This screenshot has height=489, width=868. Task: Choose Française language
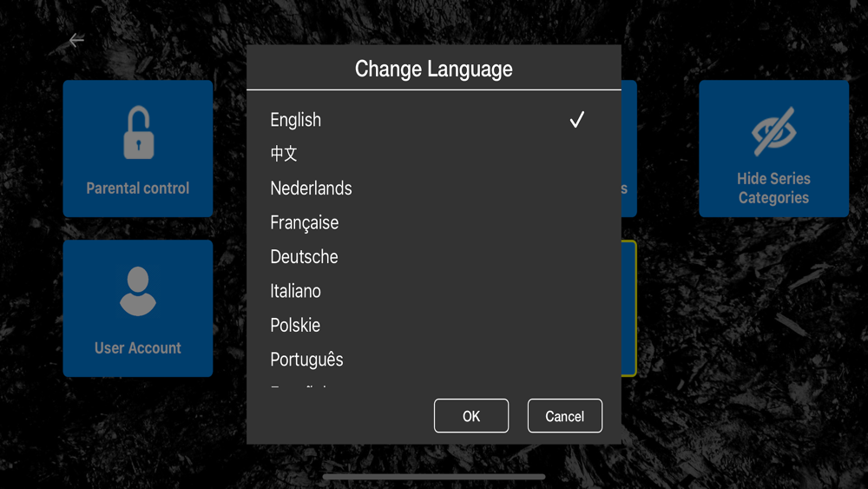[433, 222]
